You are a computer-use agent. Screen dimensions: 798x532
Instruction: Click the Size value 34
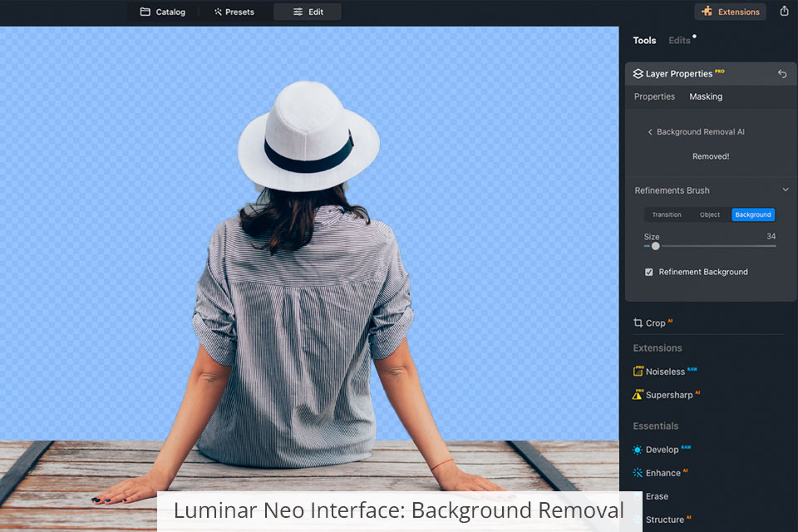(771, 236)
